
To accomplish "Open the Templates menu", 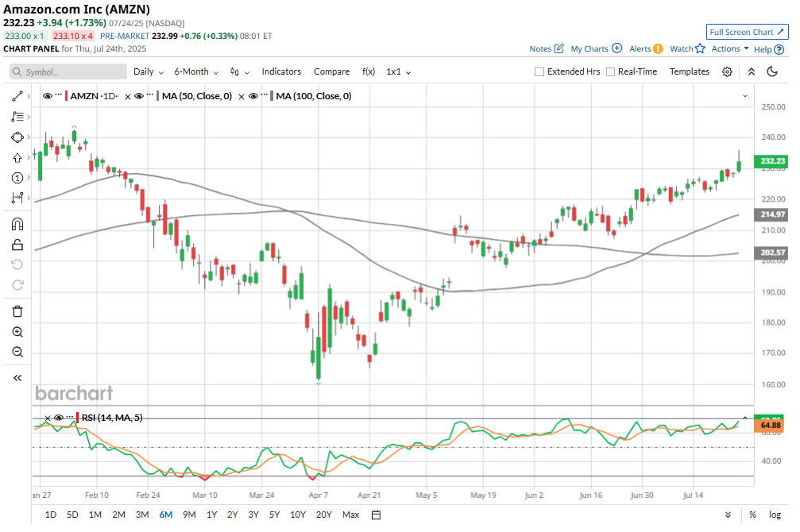I will point(690,72).
